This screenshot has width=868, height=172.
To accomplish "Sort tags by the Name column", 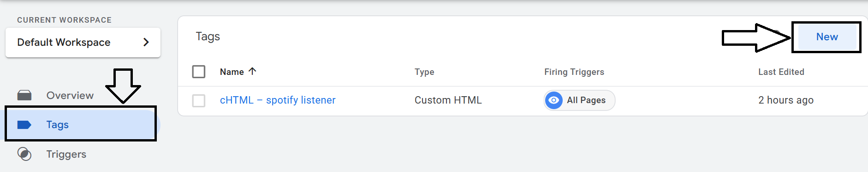I will [x=232, y=72].
